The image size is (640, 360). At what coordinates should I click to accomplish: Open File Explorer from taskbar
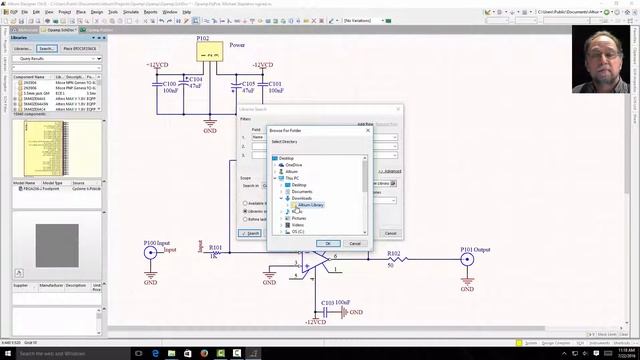pyautogui.click(x=171, y=353)
